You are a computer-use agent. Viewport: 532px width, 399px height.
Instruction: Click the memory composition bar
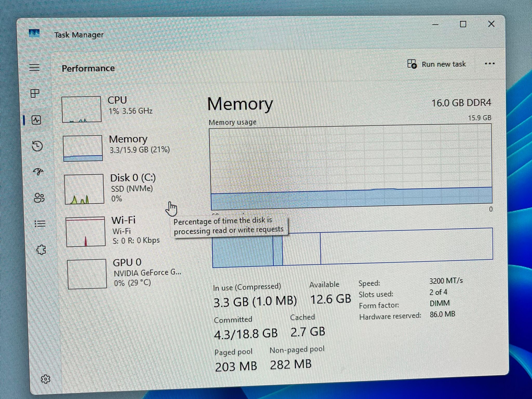(353, 247)
